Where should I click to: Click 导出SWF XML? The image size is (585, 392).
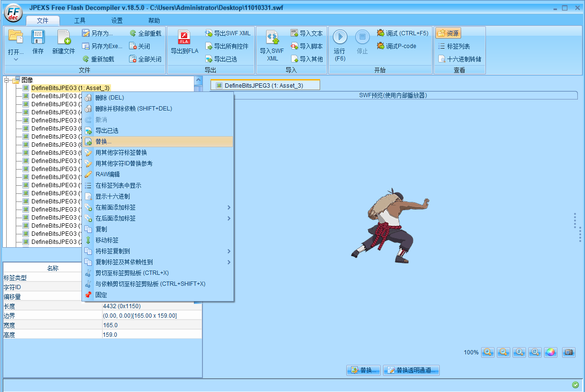(228, 33)
